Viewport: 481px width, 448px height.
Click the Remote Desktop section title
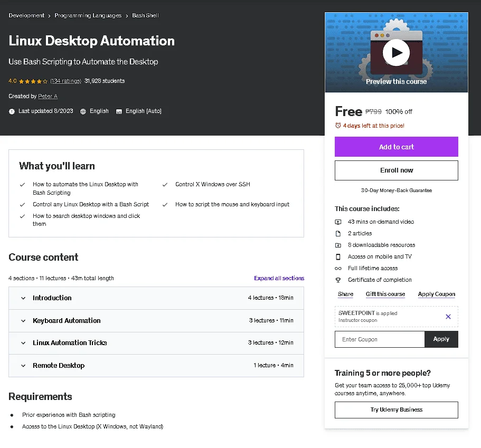(x=59, y=366)
